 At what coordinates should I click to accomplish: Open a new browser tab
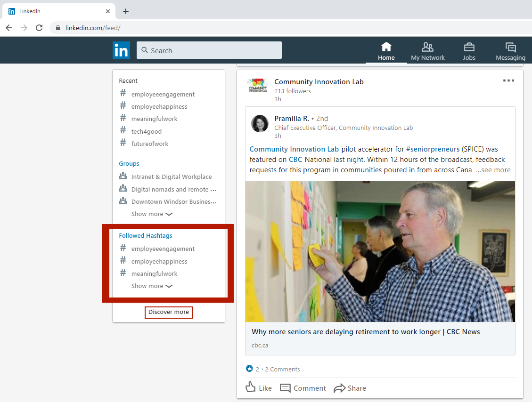point(126,11)
